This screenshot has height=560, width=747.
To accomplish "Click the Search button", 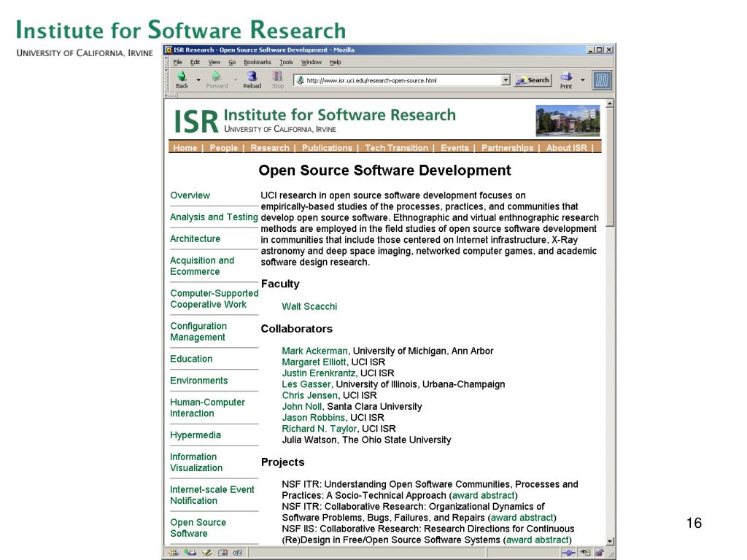I will 533,80.
